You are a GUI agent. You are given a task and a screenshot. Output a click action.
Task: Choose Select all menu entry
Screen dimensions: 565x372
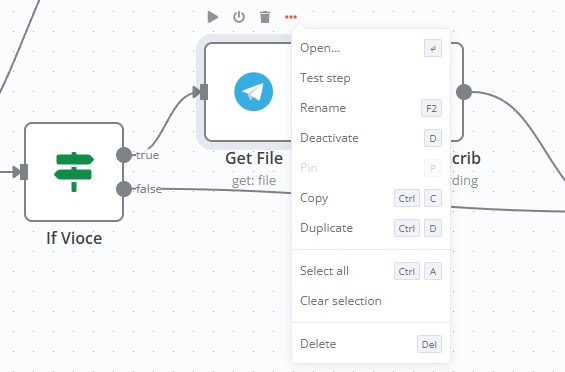coord(371,271)
